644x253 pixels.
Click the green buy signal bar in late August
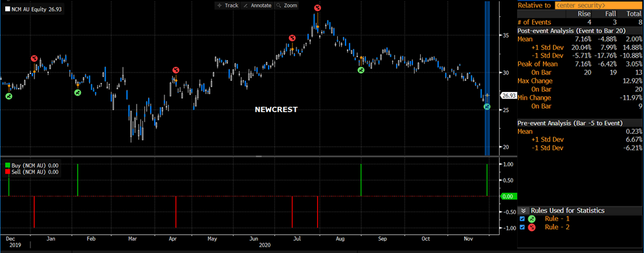361,180
